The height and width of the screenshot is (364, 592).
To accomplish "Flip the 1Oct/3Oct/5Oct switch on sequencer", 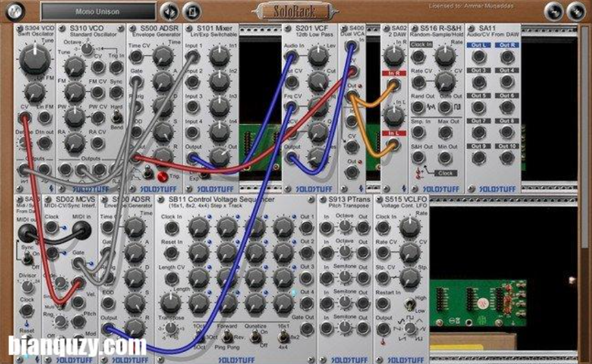I will (199, 336).
